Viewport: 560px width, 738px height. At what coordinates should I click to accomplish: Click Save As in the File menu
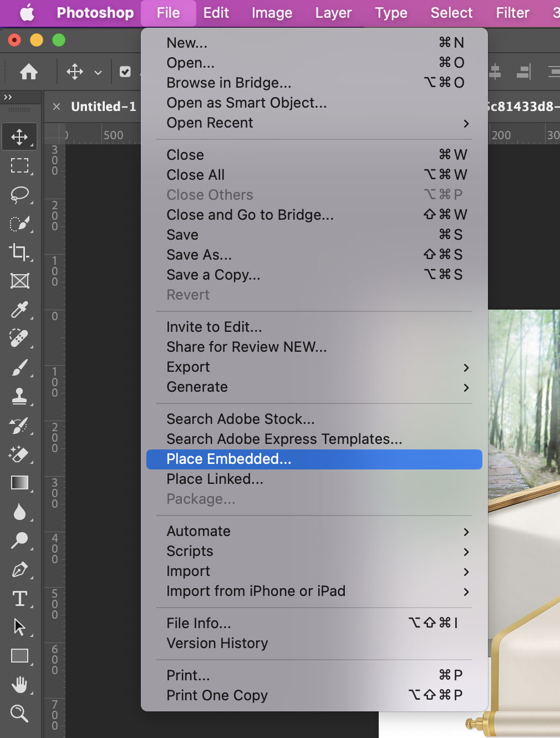tap(199, 255)
